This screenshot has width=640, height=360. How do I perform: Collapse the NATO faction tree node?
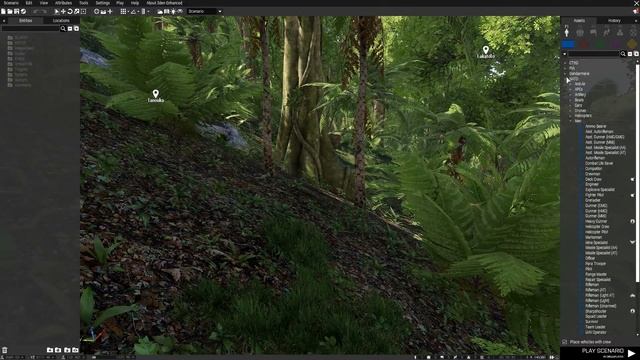click(565, 79)
